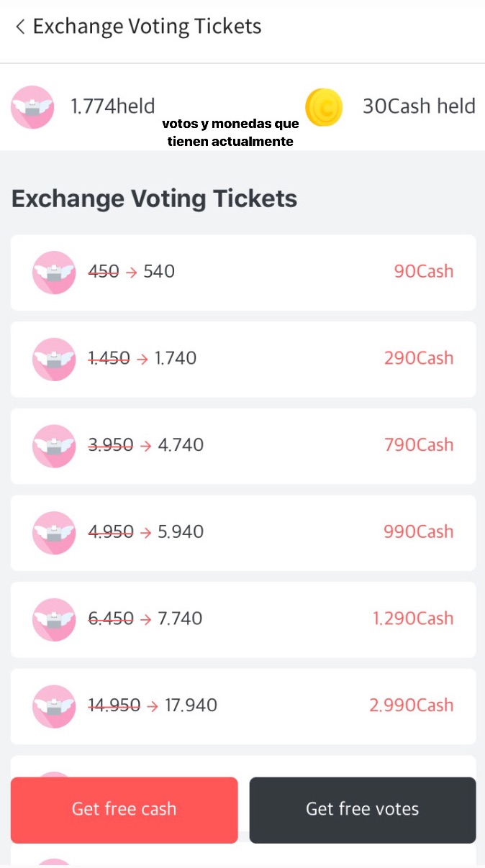Tap the 30Cash held balance text
This screenshot has height=868, width=485.
[x=419, y=106]
